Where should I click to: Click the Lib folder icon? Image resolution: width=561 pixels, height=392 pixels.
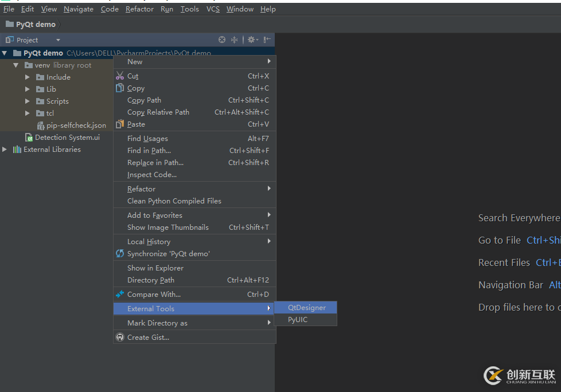click(x=40, y=89)
